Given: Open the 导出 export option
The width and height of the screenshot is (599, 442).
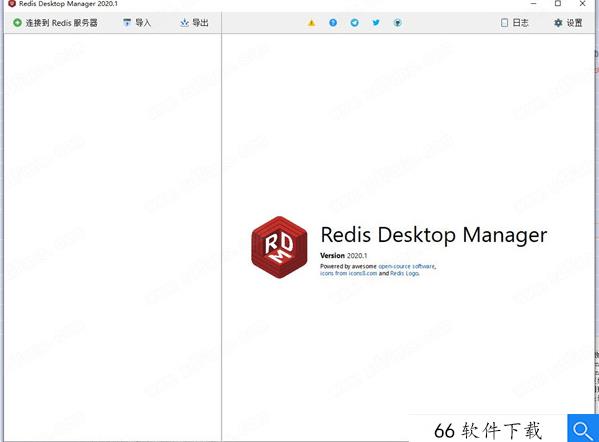Looking at the screenshot, I should tap(194, 23).
